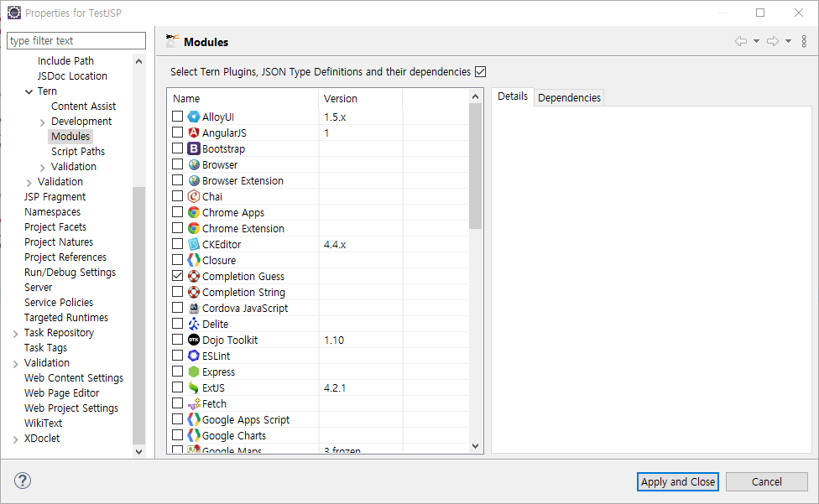Screen dimensions: 819x504
Task: Click the Bootstrap module icon
Action: click(194, 148)
